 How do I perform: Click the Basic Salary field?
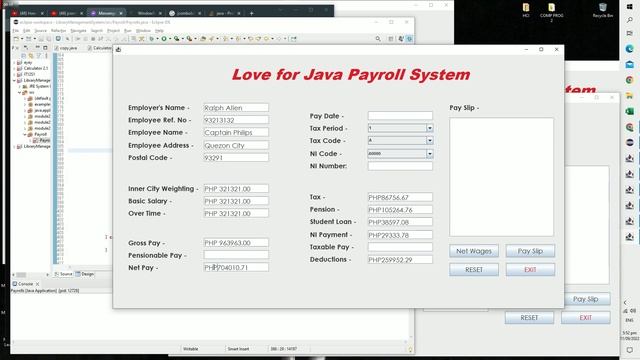coord(236,201)
